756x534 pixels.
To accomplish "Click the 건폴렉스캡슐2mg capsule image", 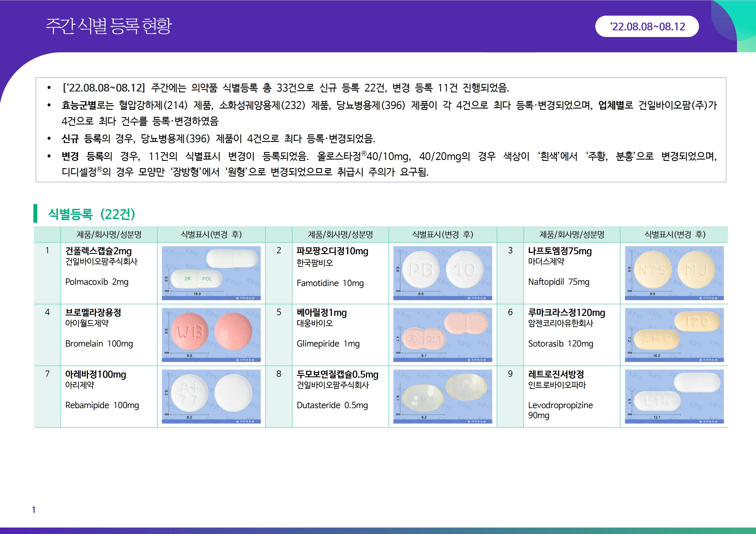I will point(211,273).
